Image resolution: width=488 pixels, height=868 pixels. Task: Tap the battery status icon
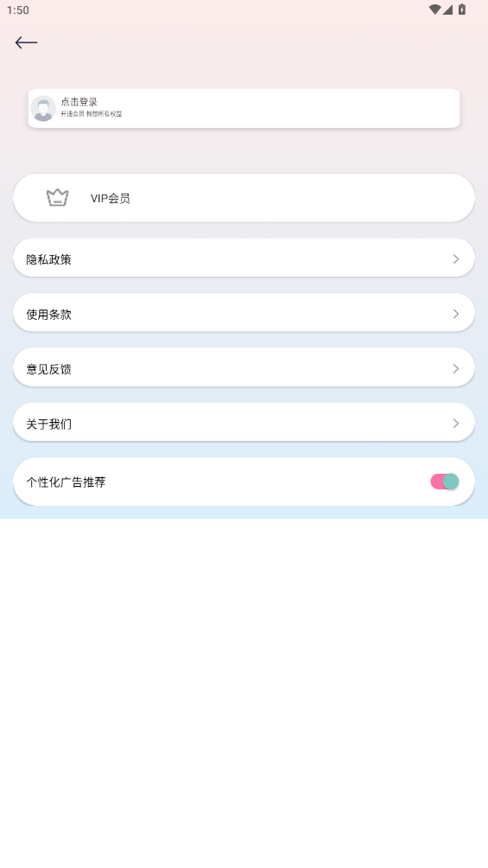click(x=462, y=10)
